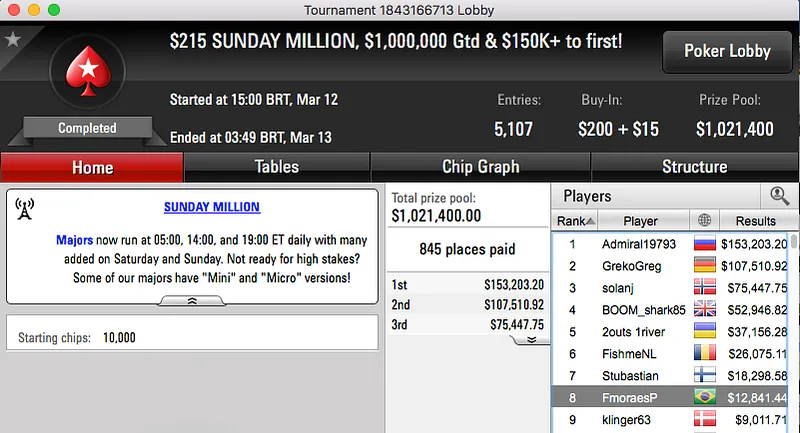Click the favorite star icon
Image resolution: width=800 pixels, height=433 pixels.
tap(13, 40)
